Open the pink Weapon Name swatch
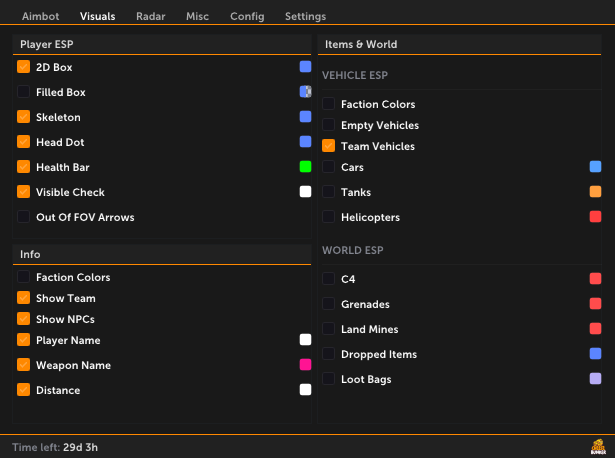 click(x=306, y=365)
